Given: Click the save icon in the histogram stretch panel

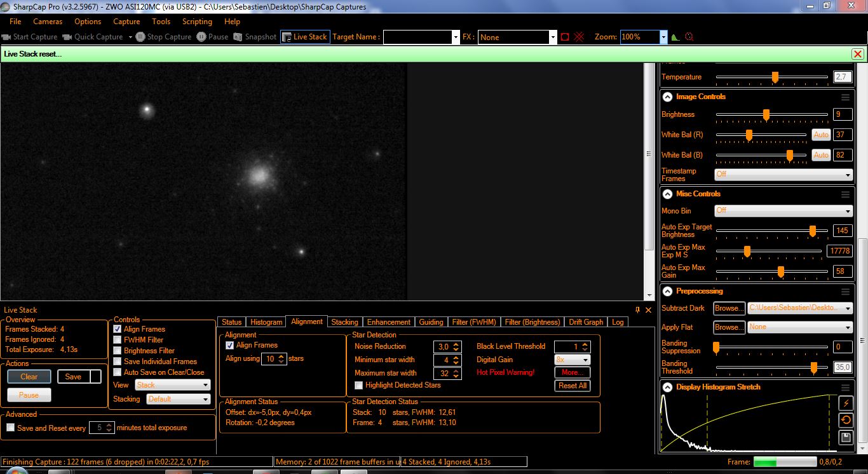Looking at the screenshot, I should [x=845, y=437].
